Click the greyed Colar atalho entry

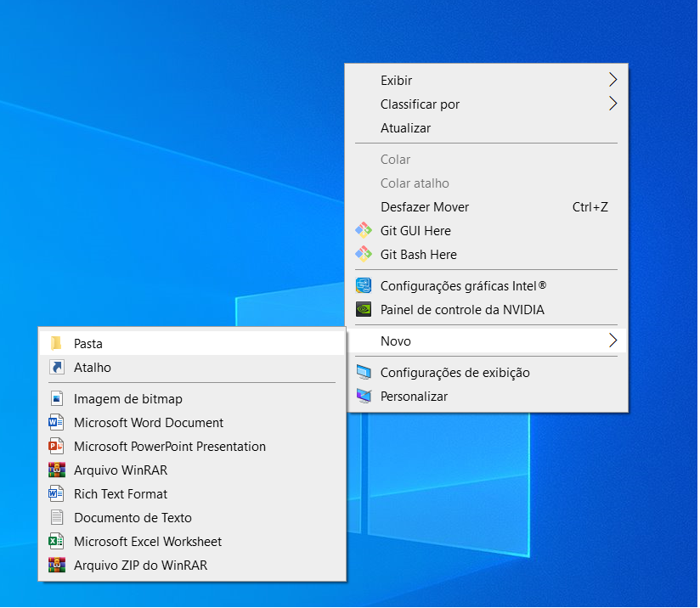(486, 183)
